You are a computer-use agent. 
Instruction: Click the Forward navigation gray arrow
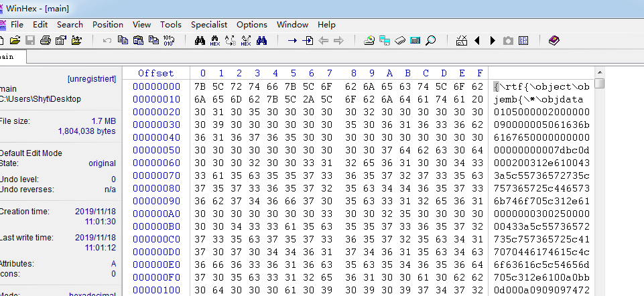(338, 40)
